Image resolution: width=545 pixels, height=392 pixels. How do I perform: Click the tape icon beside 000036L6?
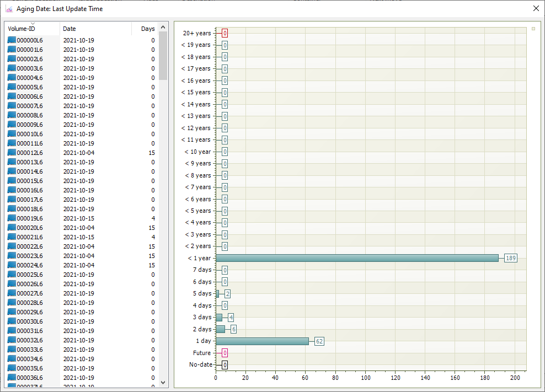(12, 378)
